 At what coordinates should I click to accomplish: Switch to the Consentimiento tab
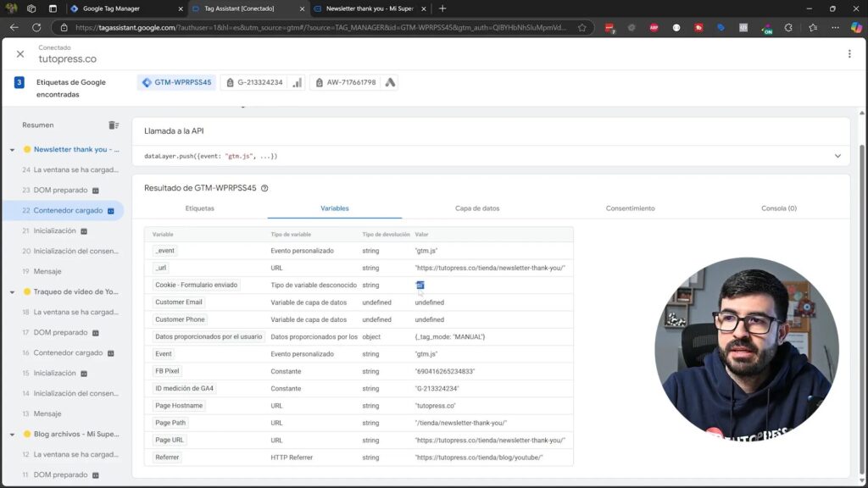click(x=630, y=208)
